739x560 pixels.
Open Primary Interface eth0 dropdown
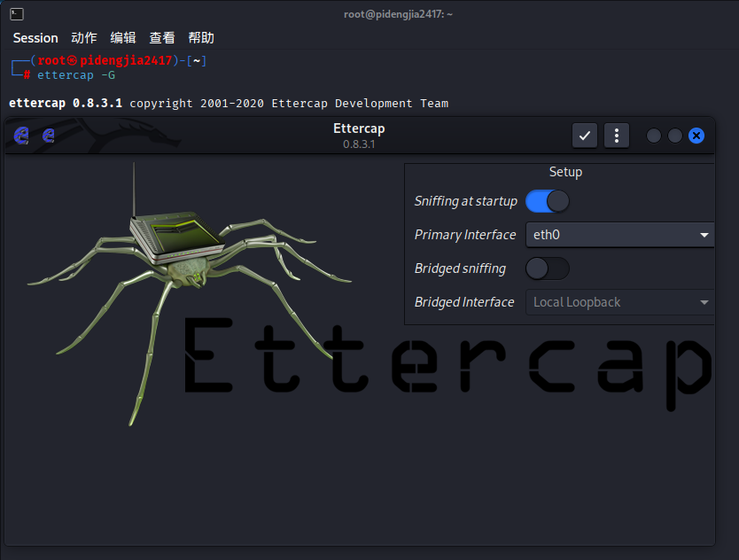click(x=619, y=235)
